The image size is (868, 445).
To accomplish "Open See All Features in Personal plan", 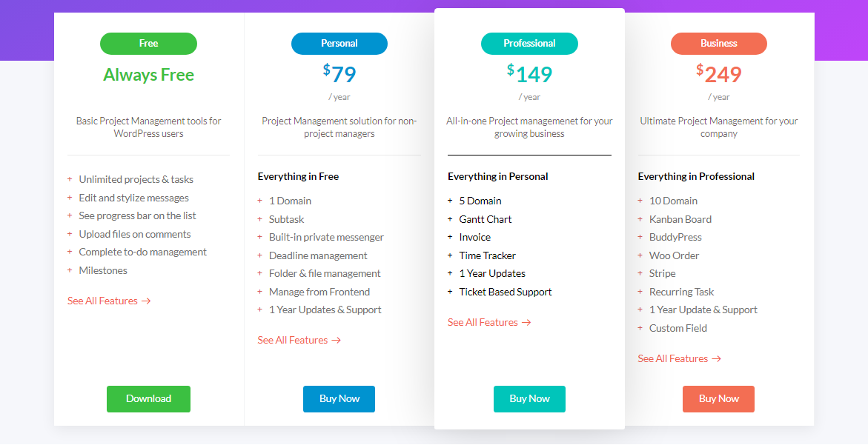I will [299, 340].
